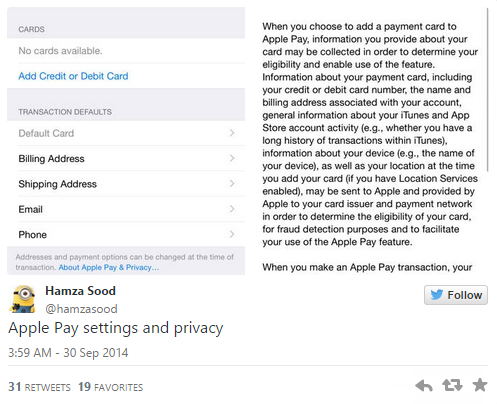Click the Twitter bird icon on Follow

click(x=436, y=295)
